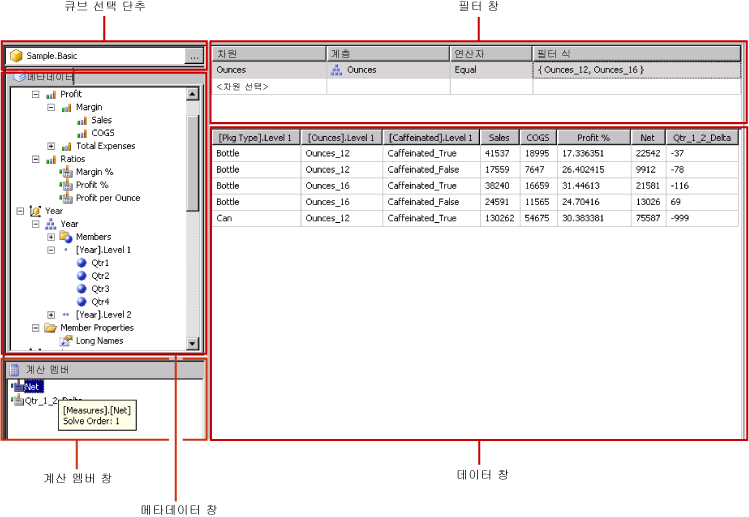The width and height of the screenshot is (749, 517).
Task: Click the Net value 75587
Action: click(x=648, y=218)
